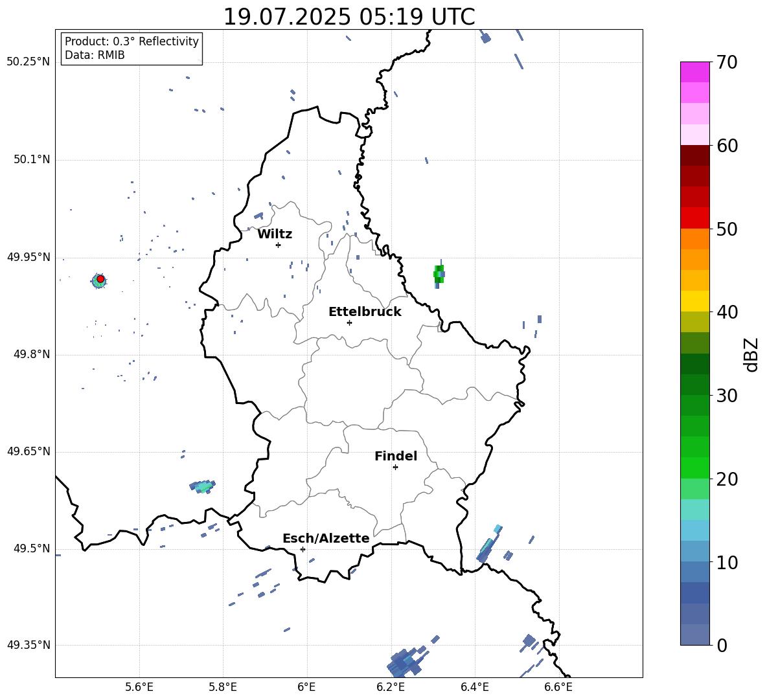
Task: Click the 6°E longitude label
Action: pyautogui.click(x=306, y=688)
